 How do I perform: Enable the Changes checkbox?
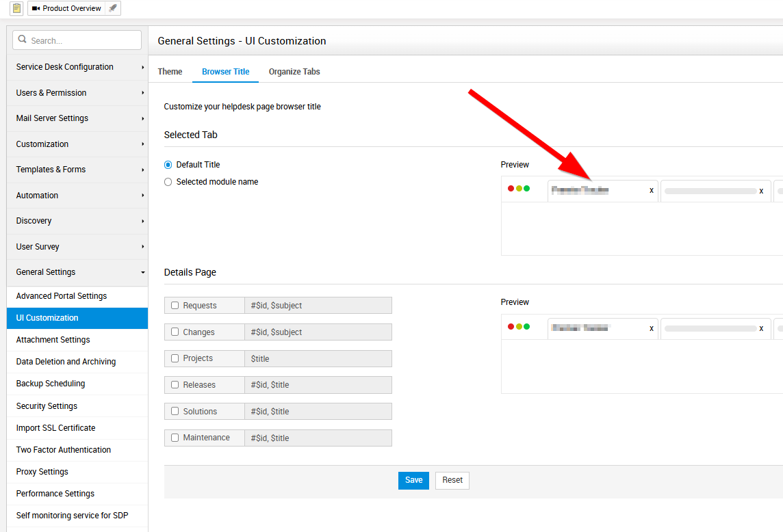[175, 332]
